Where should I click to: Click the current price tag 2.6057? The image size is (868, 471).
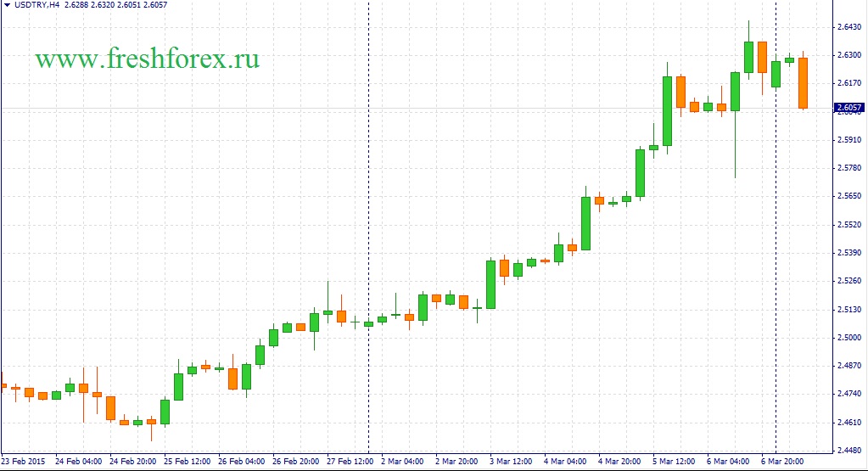point(848,108)
